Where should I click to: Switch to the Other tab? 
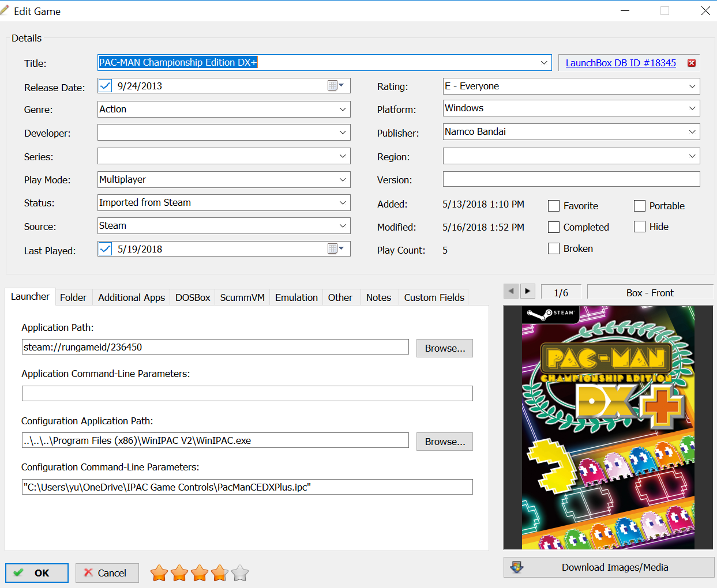tap(340, 297)
